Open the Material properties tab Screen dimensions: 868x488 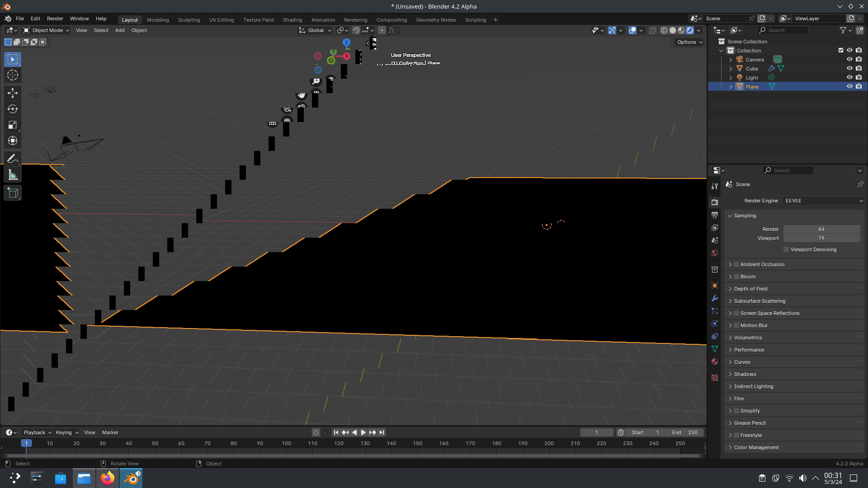(715, 361)
